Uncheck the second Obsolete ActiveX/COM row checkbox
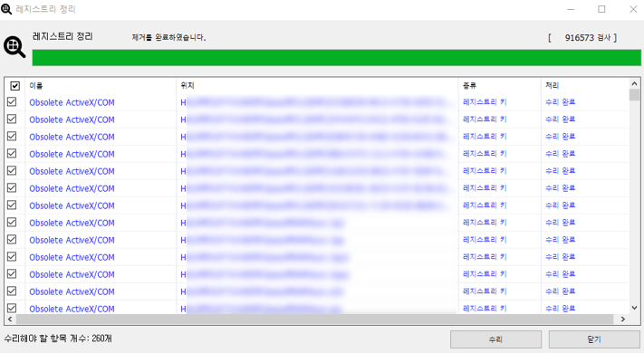Screen dimensions: 644x353 point(12,119)
